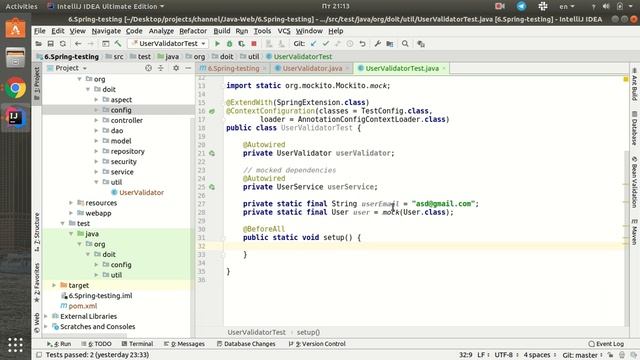
Task: Click the collapse all icon in Project panel
Action: (161, 68)
